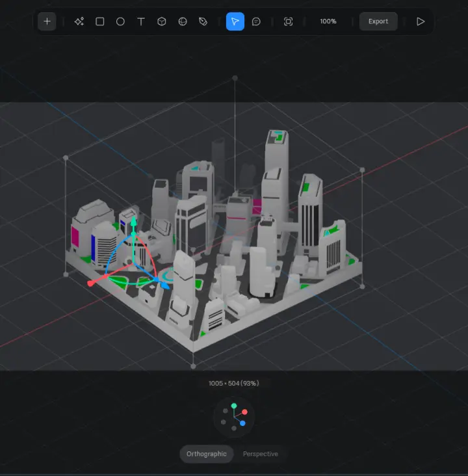Switch camera to Perspective mode
This screenshot has height=476, width=468.
pos(261,454)
